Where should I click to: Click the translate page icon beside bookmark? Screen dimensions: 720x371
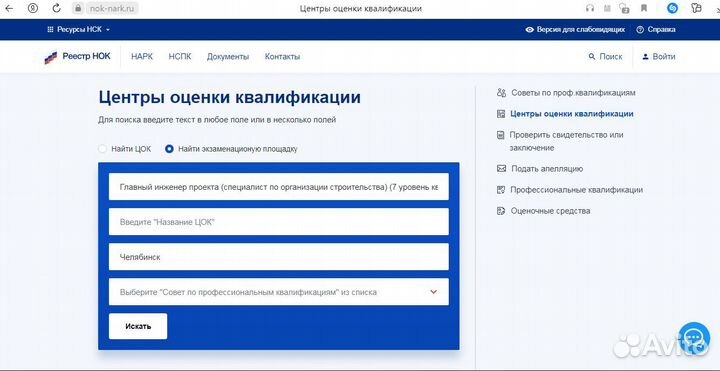pyautogui.click(x=624, y=8)
